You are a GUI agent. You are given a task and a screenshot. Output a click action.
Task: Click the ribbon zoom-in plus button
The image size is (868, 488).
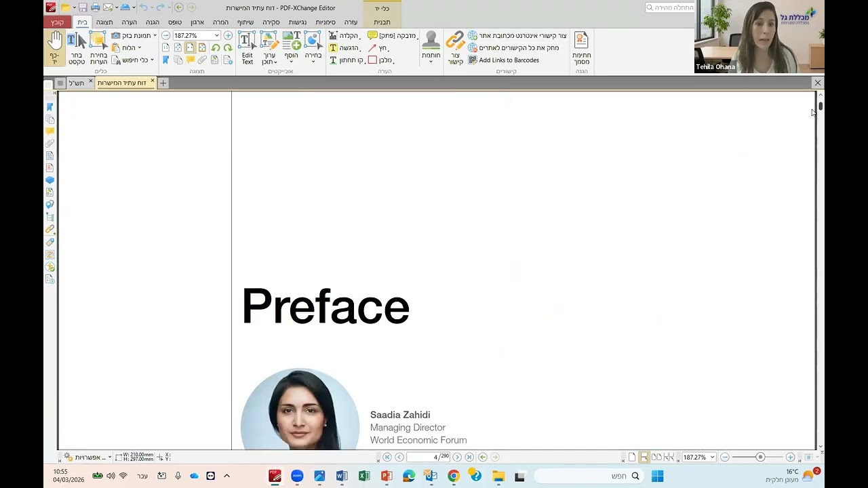[x=228, y=35]
